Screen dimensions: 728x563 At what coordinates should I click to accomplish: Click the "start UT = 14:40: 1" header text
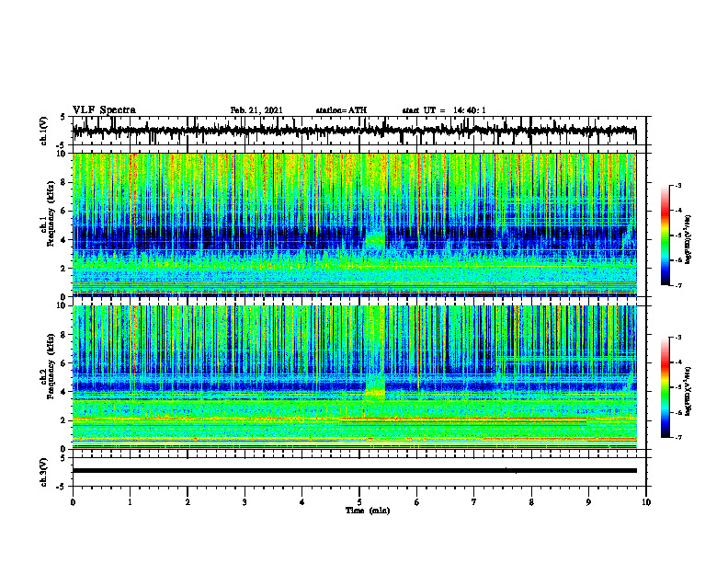[444, 110]
